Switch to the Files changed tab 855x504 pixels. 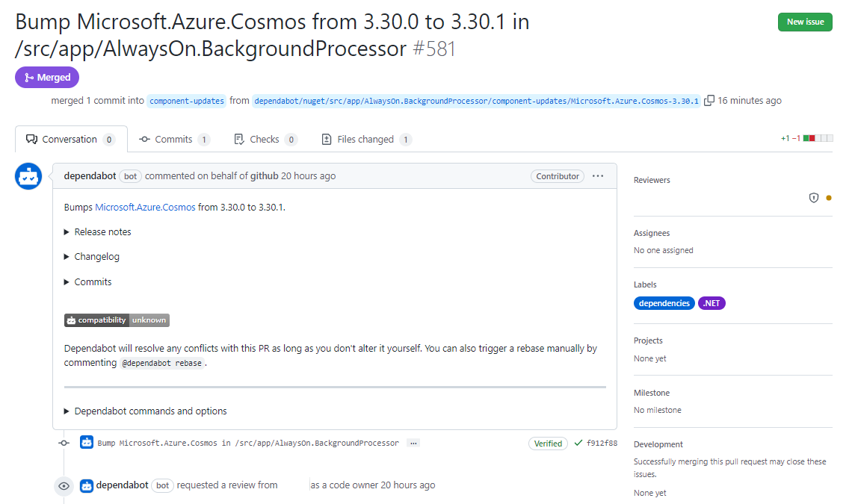366,140
